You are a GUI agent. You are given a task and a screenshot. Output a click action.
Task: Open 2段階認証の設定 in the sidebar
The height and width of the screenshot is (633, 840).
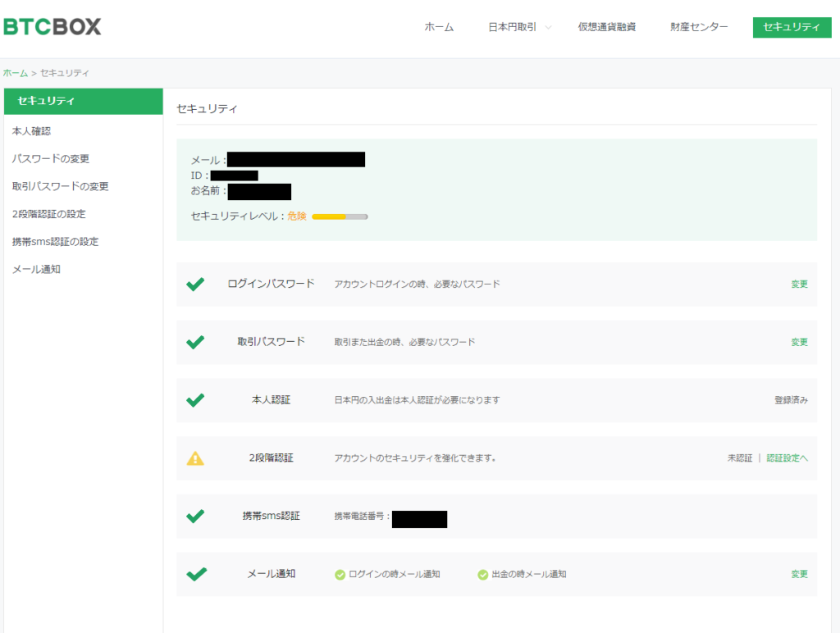coord(48,214)
